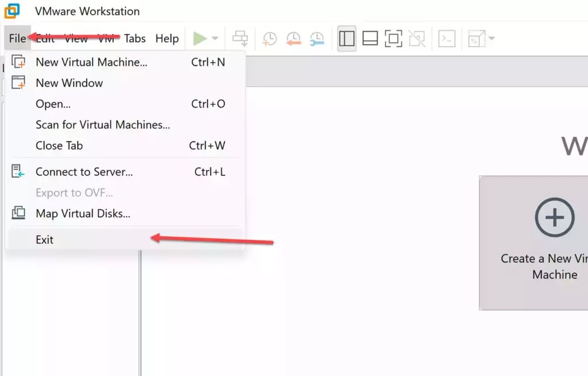The width and height of the screenshot is (588, 376).
Task: Send Ctrl+Alt+Del to the guest
Action: click(240, 38)
